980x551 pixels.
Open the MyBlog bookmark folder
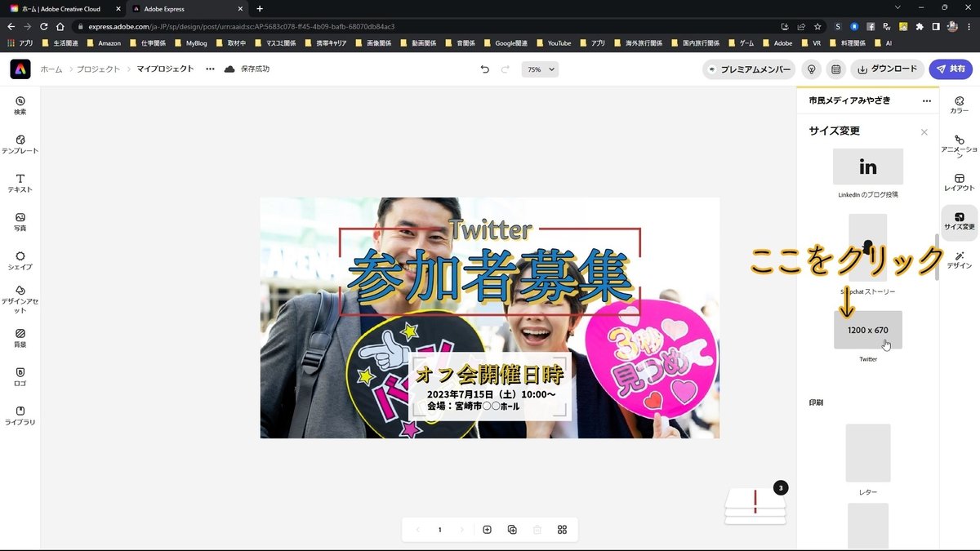tap(189, 42)
